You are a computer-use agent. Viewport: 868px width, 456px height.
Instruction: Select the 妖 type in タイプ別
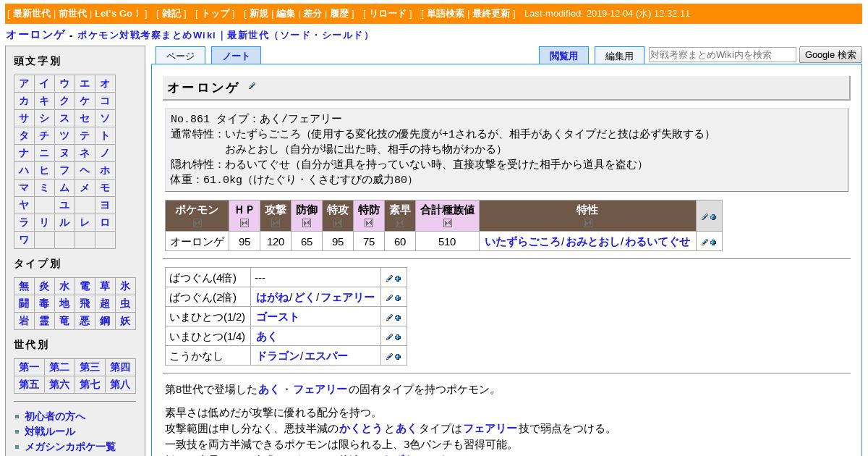click(125, 321)
